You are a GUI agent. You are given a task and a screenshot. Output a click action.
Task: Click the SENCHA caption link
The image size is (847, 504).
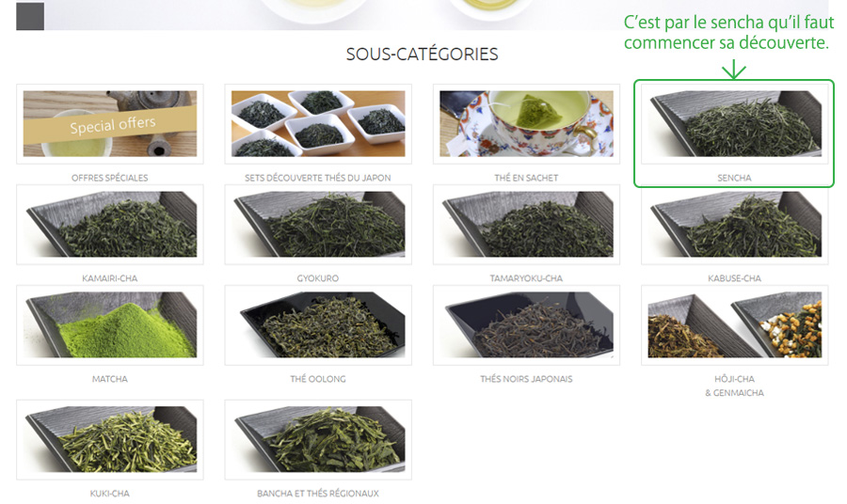(x=735, y=178)
